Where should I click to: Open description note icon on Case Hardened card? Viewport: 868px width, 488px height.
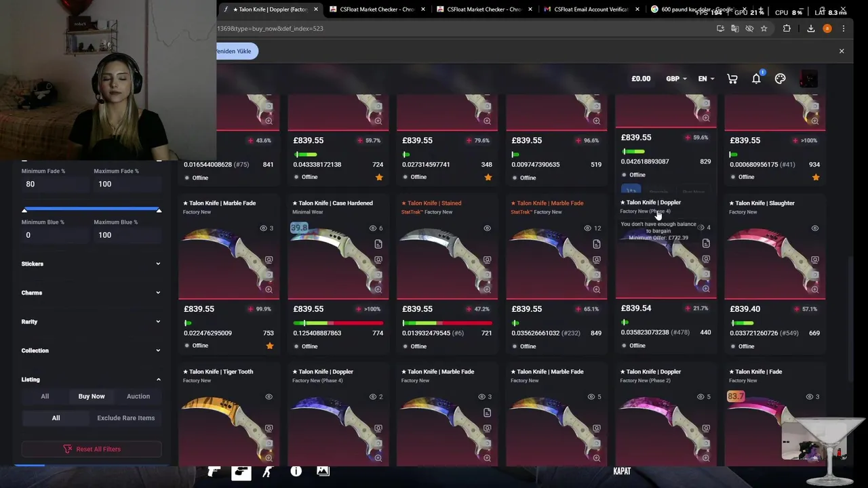coord(378,244)
